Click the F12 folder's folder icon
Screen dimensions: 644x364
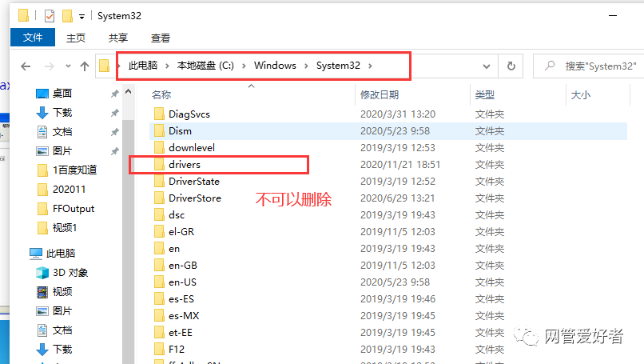pyautogui.click(x=159, y=350)
